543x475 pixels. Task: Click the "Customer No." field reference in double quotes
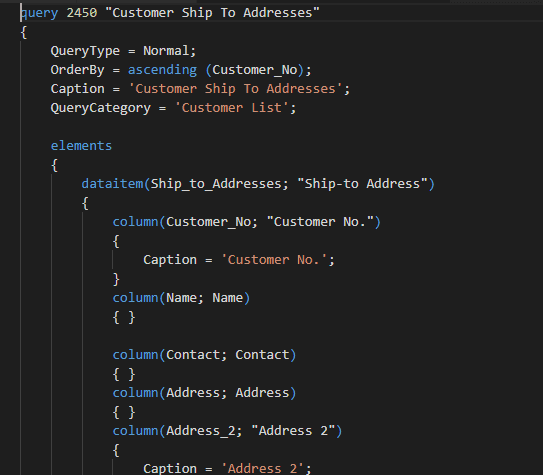tap(320, 222)
